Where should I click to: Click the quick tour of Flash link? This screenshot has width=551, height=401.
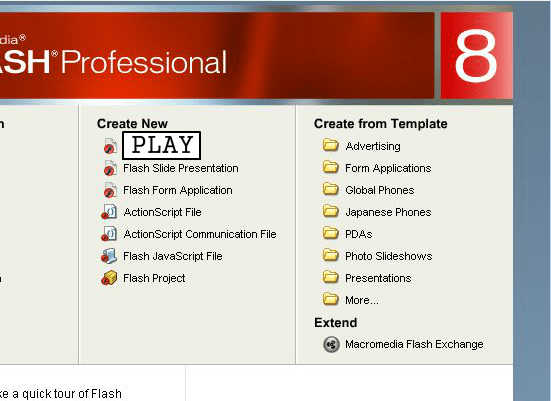[60, 394]
